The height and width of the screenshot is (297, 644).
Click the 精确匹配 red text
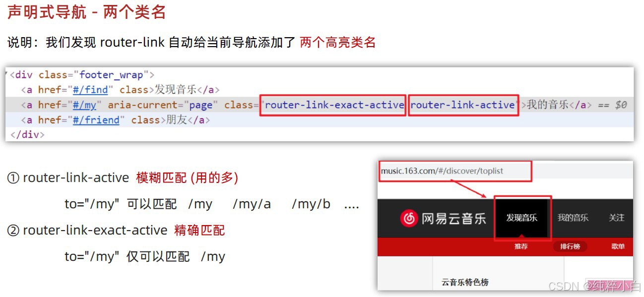(199, 230)
